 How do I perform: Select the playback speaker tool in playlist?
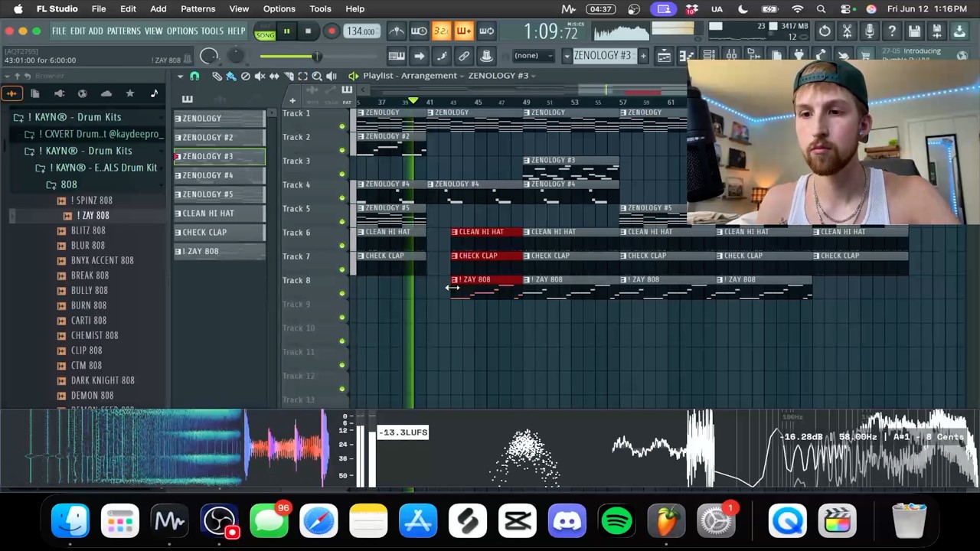332,76
